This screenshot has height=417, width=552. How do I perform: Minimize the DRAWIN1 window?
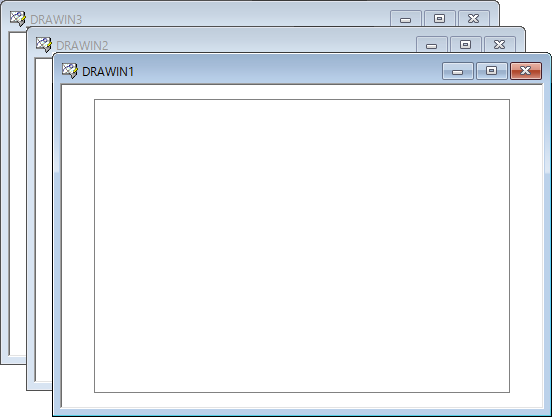point(458,71)
